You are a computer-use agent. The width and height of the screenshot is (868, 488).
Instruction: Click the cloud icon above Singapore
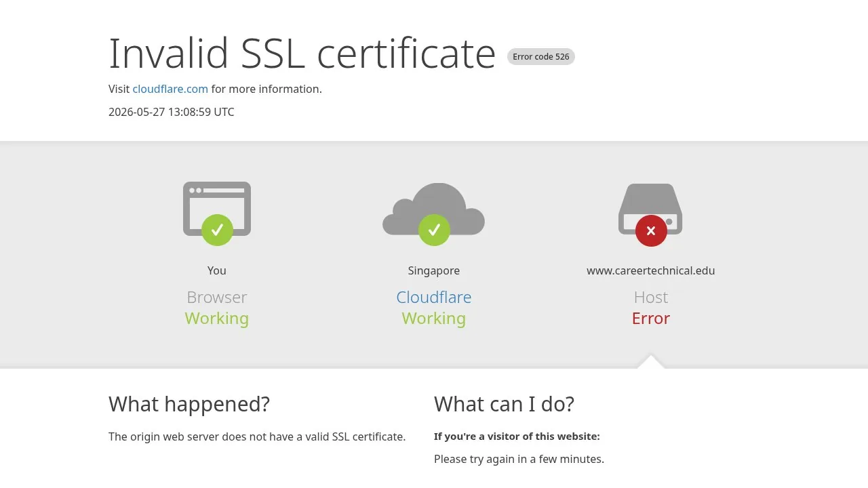point(434,213)
